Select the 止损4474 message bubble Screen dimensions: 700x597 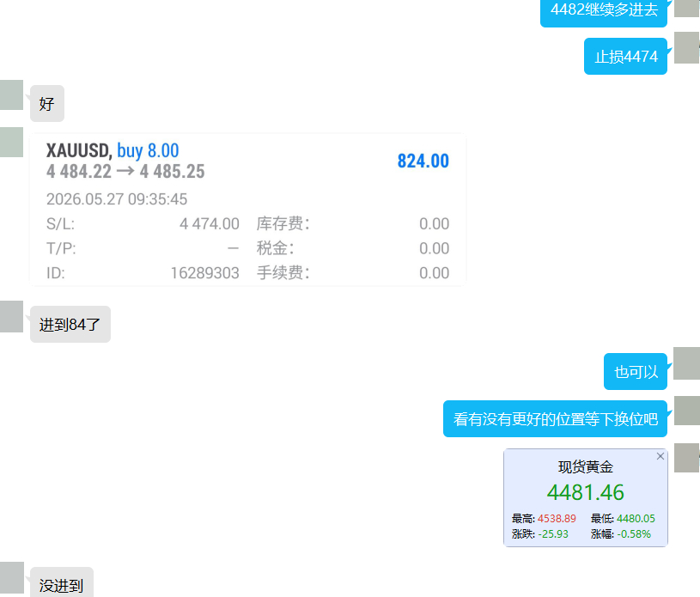[625, 56]
